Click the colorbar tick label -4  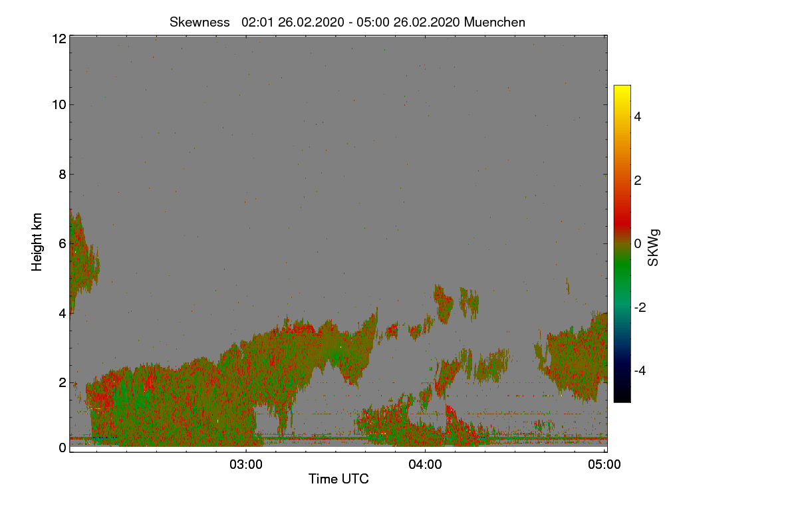tap(640, 370)
